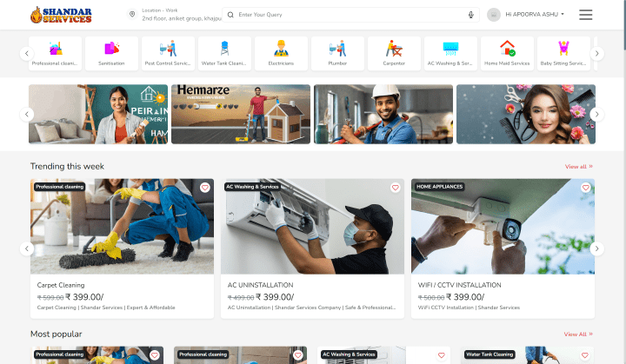
Task: Open the Water Tank Cleaning category
Action: point(224,49)
